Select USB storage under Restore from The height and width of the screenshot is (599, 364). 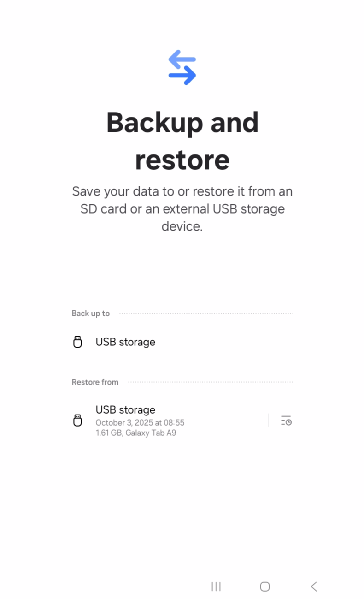tap(125, 410)
